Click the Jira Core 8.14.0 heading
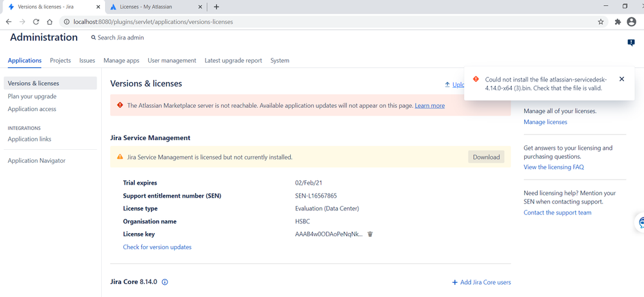The width and height of the screenshot is (644, 297). (133, 282)
